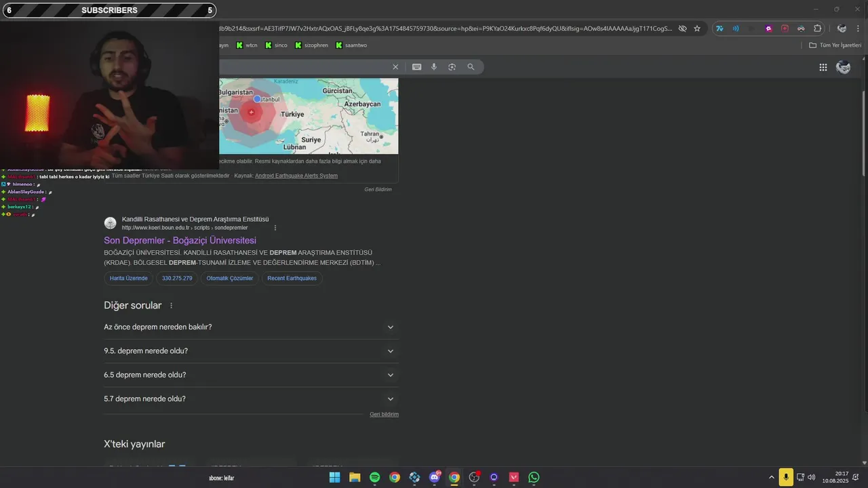
Task: Click the earthquake map thumbnail
Action: pyautogui.click(x=309, y=116)
